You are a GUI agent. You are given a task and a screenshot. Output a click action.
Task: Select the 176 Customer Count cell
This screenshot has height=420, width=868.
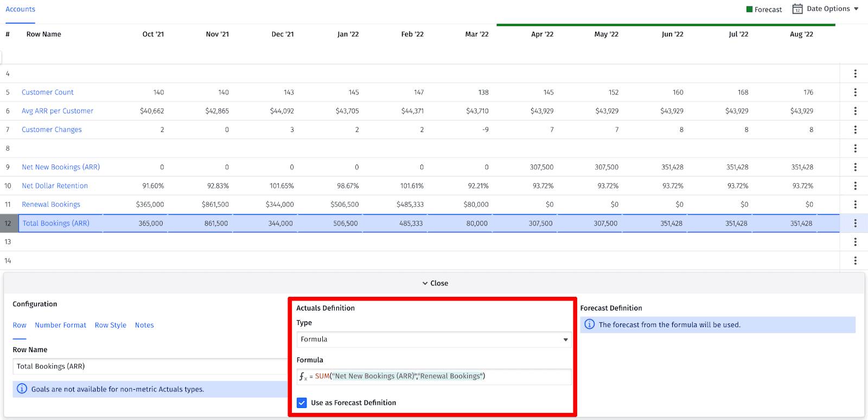808,92
